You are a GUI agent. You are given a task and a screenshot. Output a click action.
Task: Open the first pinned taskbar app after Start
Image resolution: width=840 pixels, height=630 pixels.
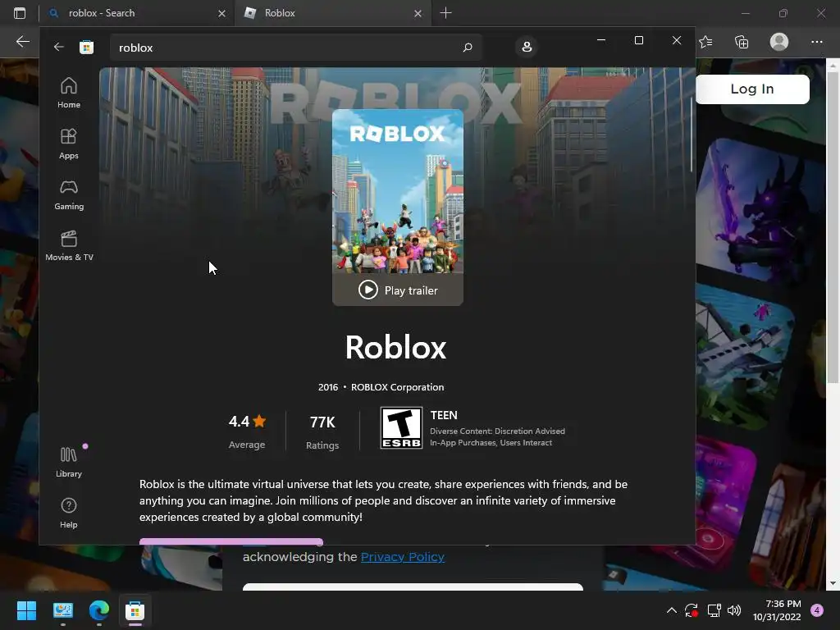(x=62, y=610)
